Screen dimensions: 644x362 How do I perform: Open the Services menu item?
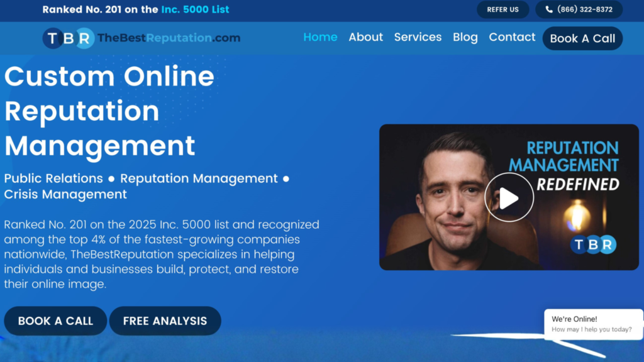[418, 37]
